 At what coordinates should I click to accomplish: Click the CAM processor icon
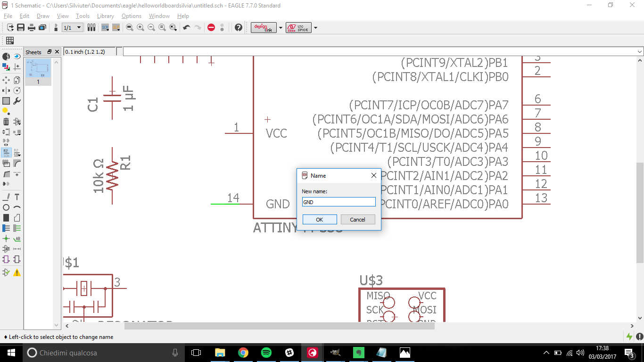(x=42, y=27)
